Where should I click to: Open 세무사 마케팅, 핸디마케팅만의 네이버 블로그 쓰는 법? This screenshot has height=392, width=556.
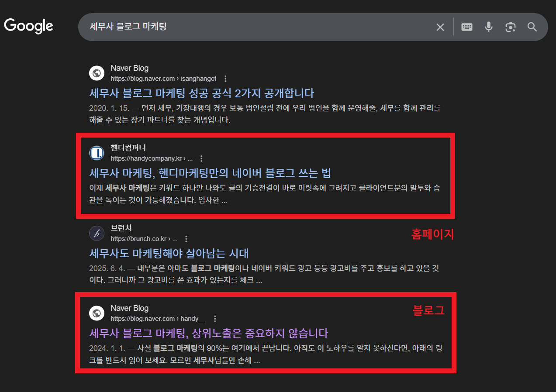[x=210, y=173]
